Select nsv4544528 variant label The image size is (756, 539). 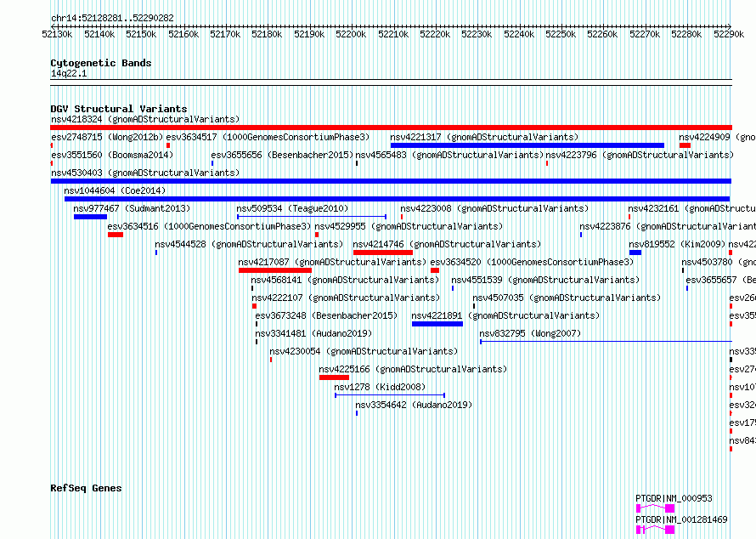pyautogui.click(x=249, y=244)
